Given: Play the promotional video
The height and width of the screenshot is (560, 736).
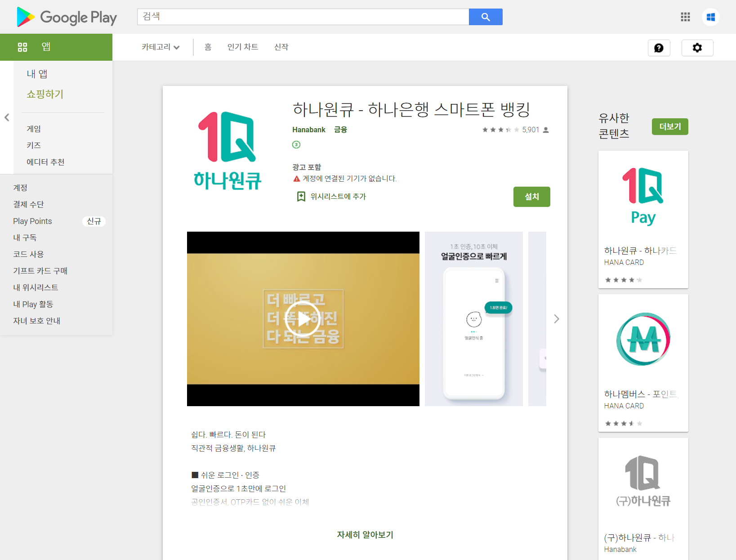Looking at the screenshot, I should 303,319.
